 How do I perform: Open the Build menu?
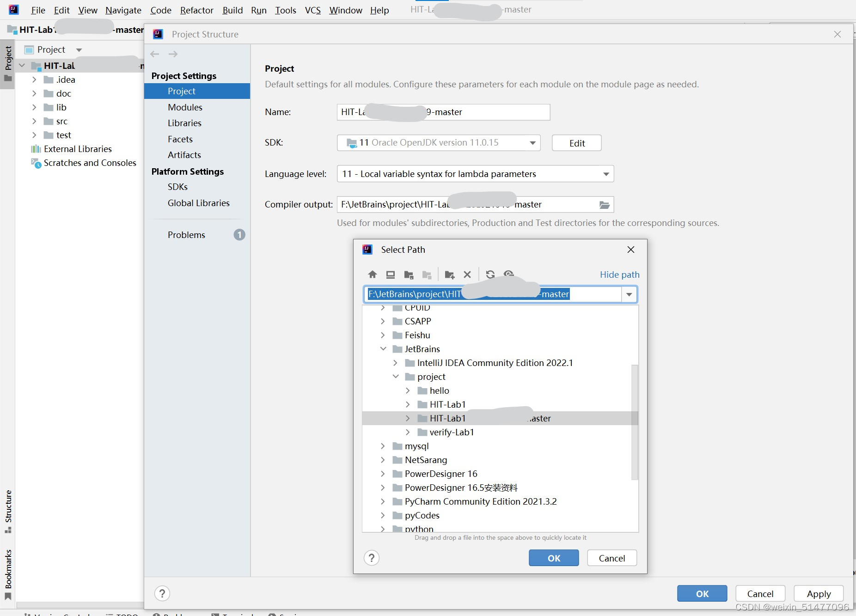click(232, 10)
